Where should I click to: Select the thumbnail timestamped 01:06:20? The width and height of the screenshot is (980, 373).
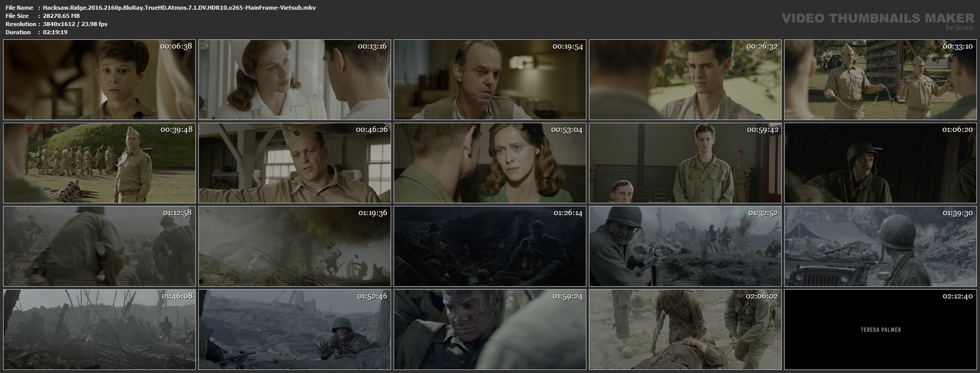[x=880, y=163]
